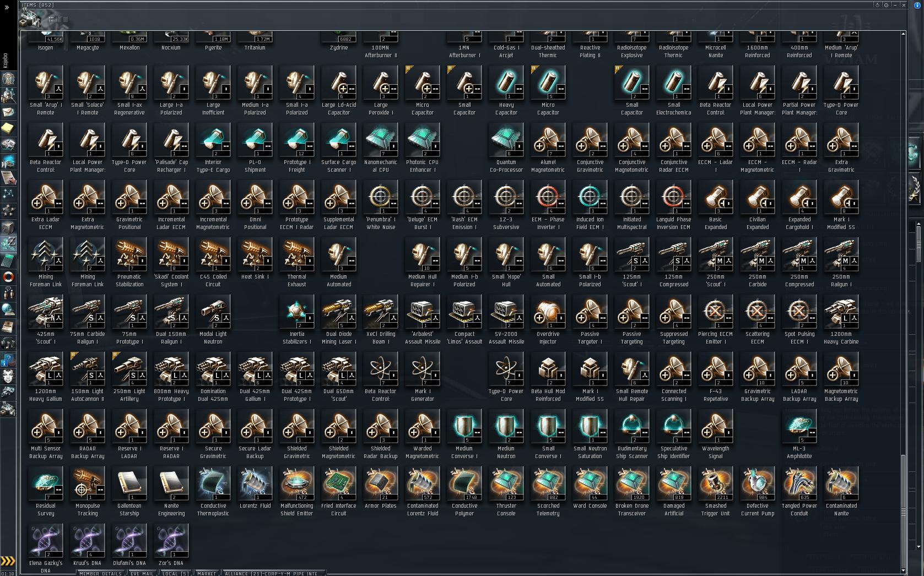Select the Inertia Stabilizers I module

coord(297,319)
